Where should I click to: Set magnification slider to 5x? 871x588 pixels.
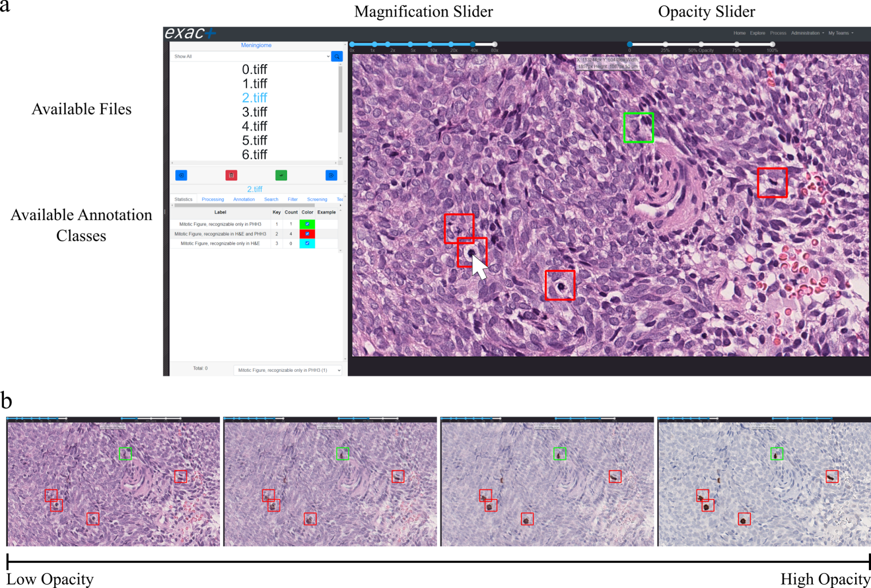410,44
